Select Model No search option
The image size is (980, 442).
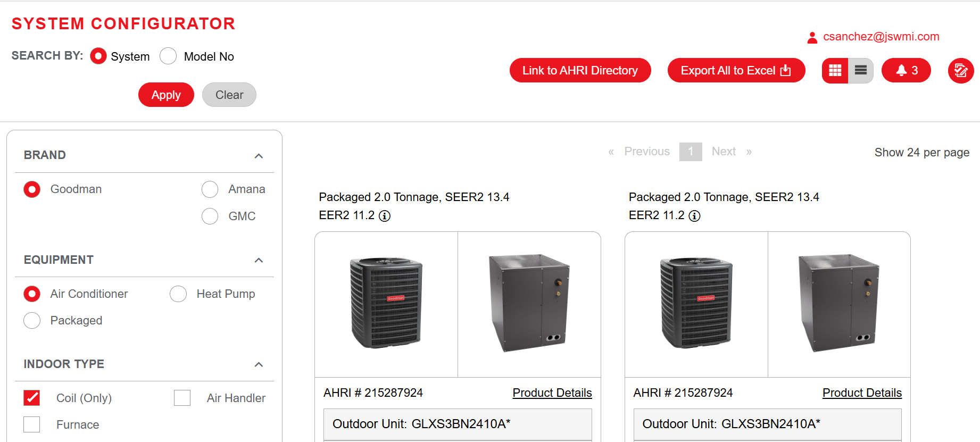[x=168, y=56]
